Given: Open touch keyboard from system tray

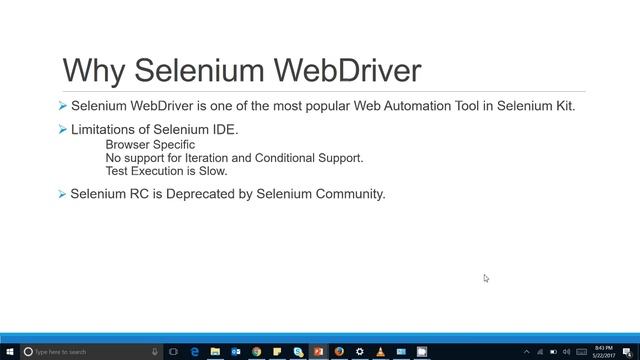Looking at the screenshot, I should click(x=582, y=351).
